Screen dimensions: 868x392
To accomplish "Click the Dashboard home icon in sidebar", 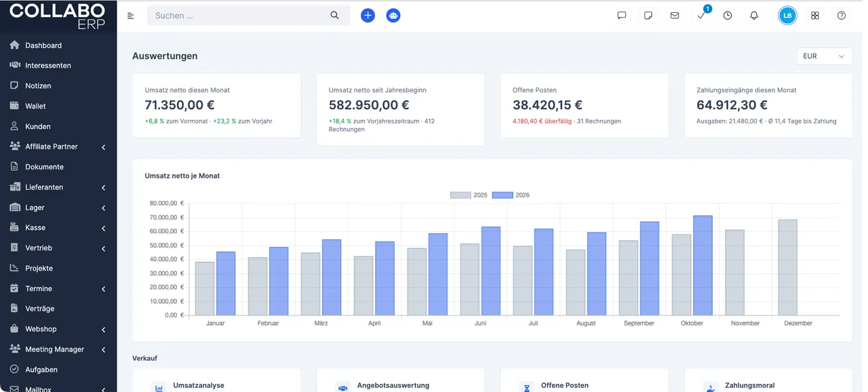I will [x=14, y=45].
